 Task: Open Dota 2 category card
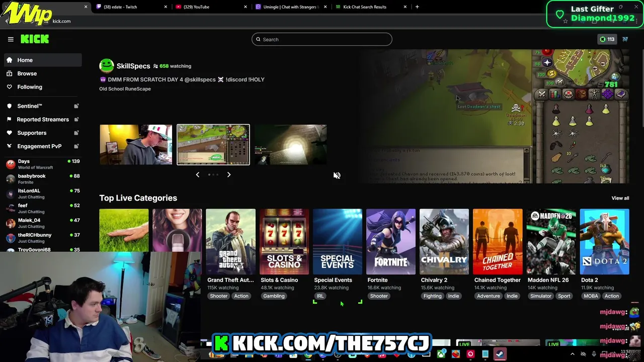click(x=604, y=241)
